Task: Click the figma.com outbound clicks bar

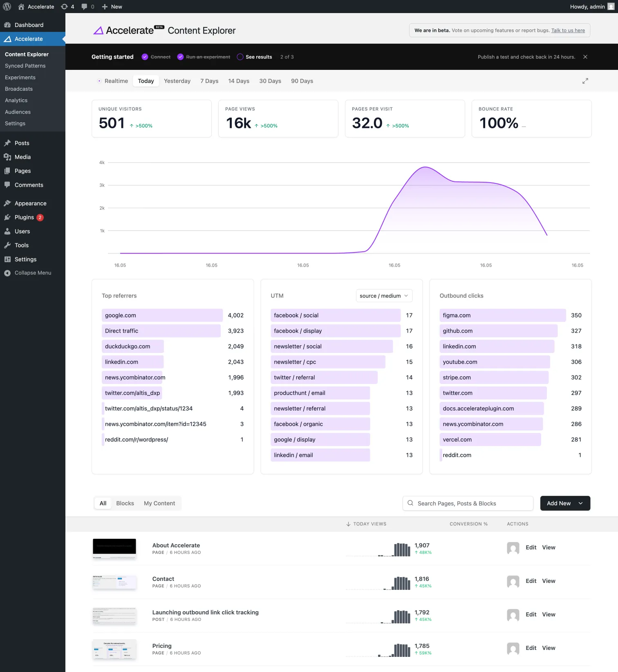Action: 503,315
